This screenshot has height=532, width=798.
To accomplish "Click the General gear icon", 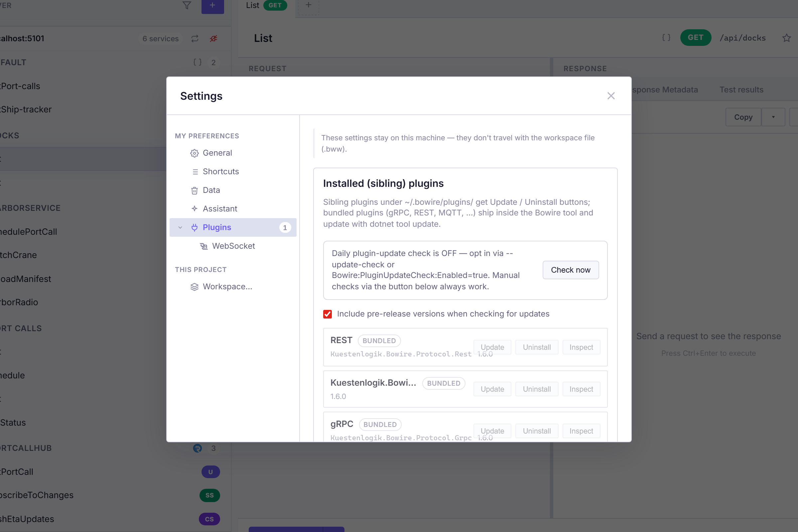I will [x=195, y=153].
